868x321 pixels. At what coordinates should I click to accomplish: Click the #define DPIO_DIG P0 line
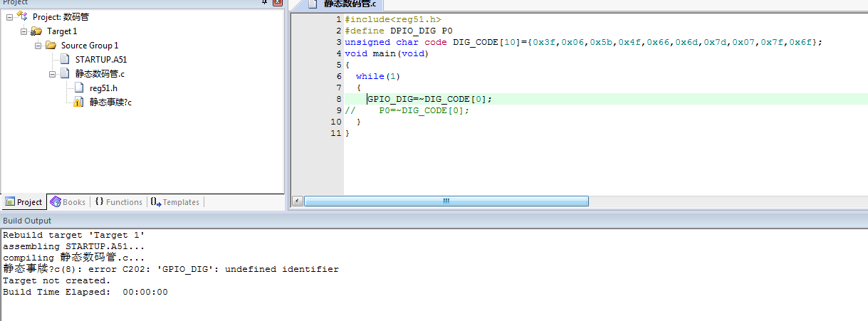(x=399, y=31)
